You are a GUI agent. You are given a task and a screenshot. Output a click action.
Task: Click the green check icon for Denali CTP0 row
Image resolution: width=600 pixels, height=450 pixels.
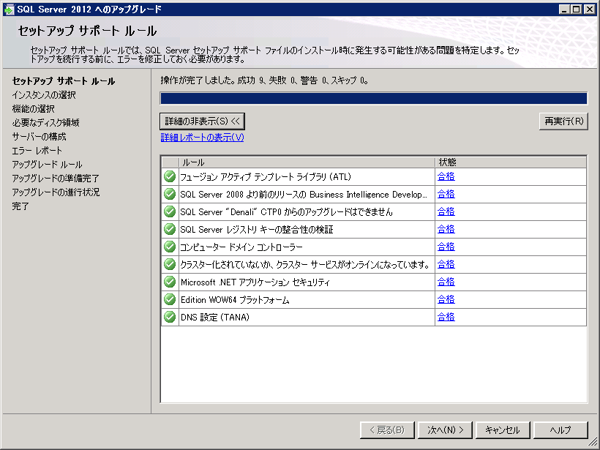click(x=170, y=212)
